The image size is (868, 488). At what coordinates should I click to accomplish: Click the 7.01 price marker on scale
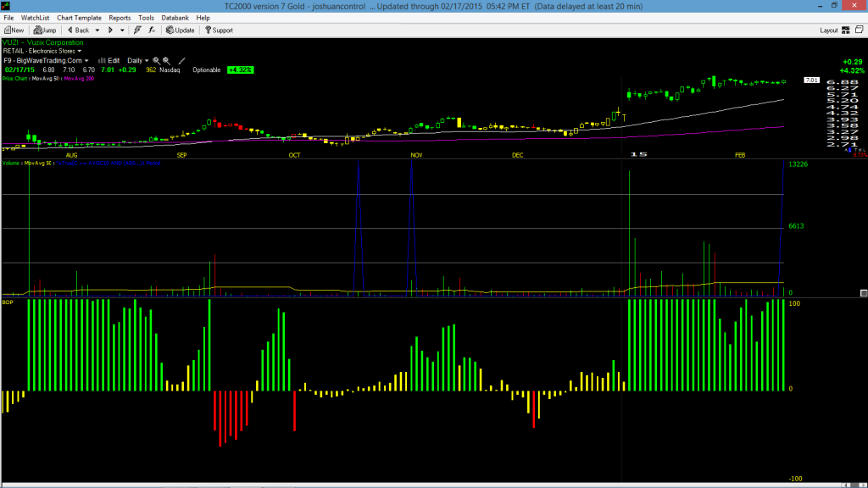pyautogui.click(x=811, y=80)
